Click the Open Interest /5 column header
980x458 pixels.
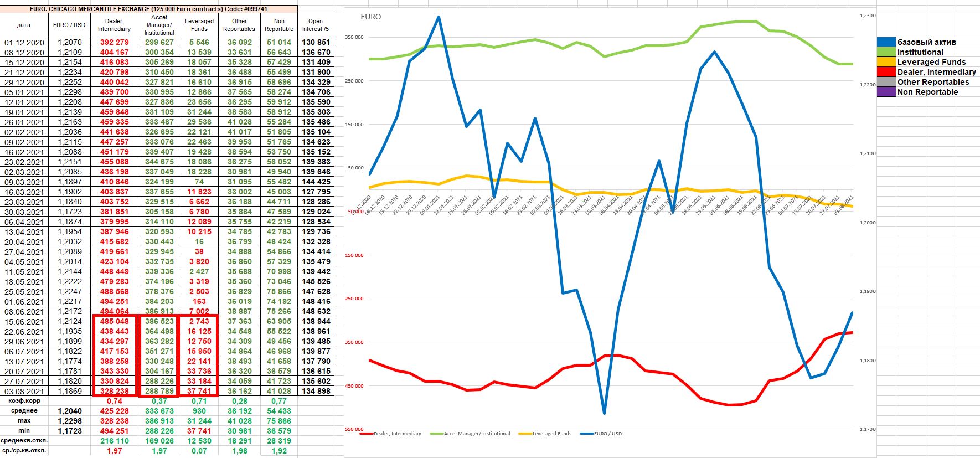point(316,25)
